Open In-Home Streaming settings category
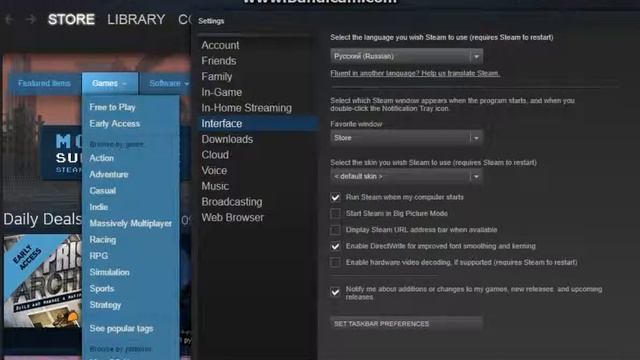The width and height of the screenshot is (640, 360). click(x=247, y=108)
